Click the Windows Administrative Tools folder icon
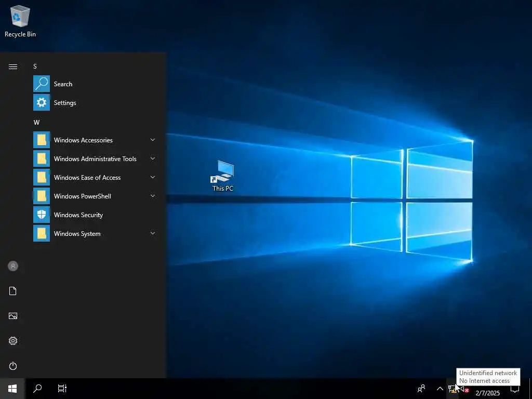 pos(42,158)
